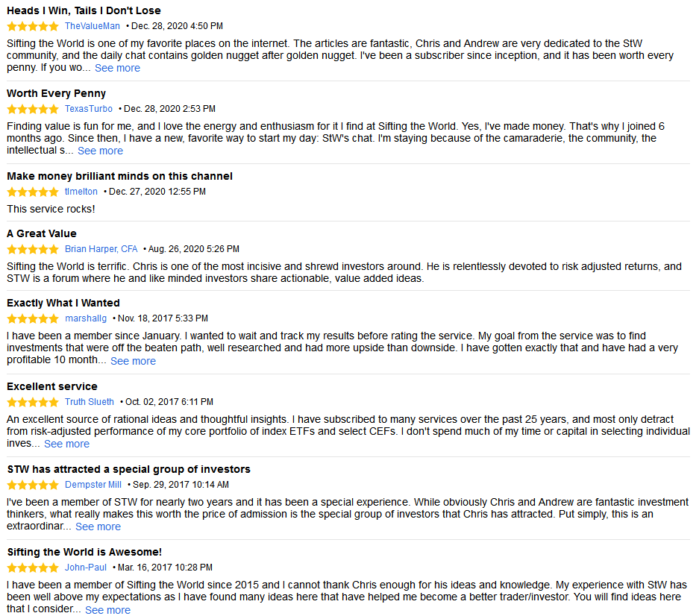Screen dimensions: 699x616
Task: Open Brian Harper, CFA author link
Action: (101, 249)
